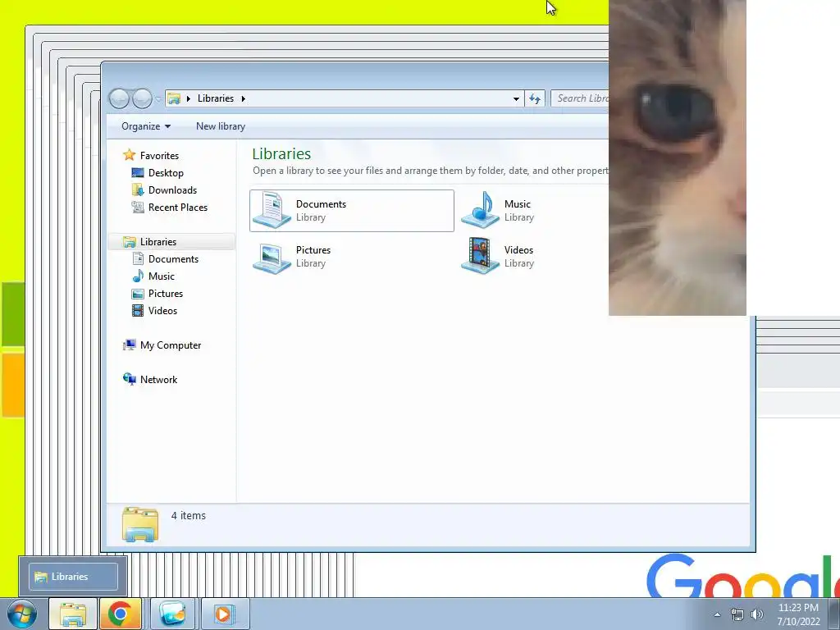840x630 pixels.
Task: Click into the Search Libraries field
Action: click(580, 98)
